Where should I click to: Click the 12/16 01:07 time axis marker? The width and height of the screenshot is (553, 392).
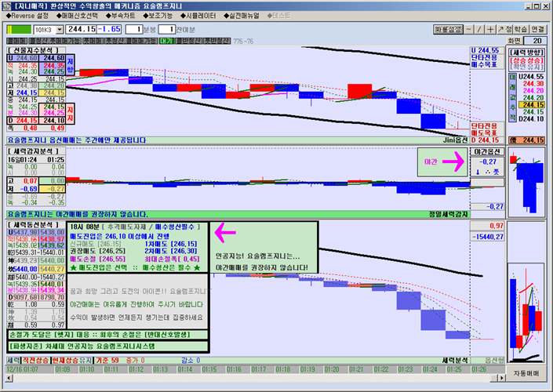point(23,369)
